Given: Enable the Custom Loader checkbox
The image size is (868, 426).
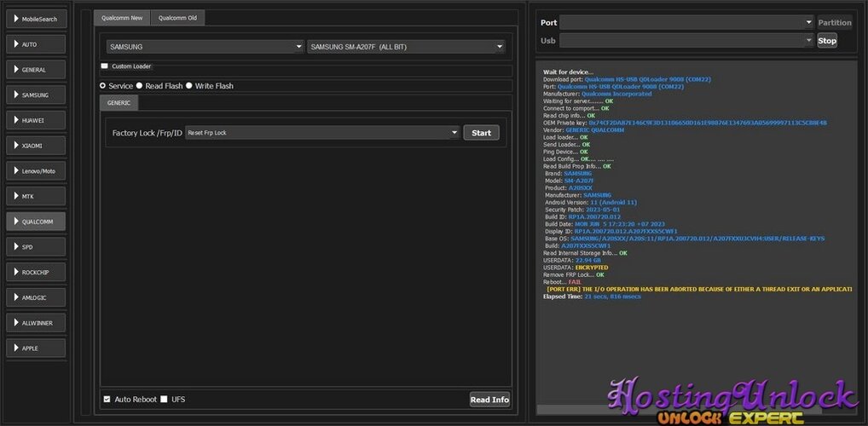Looking at the screenshot, I should tap(105, 66).
